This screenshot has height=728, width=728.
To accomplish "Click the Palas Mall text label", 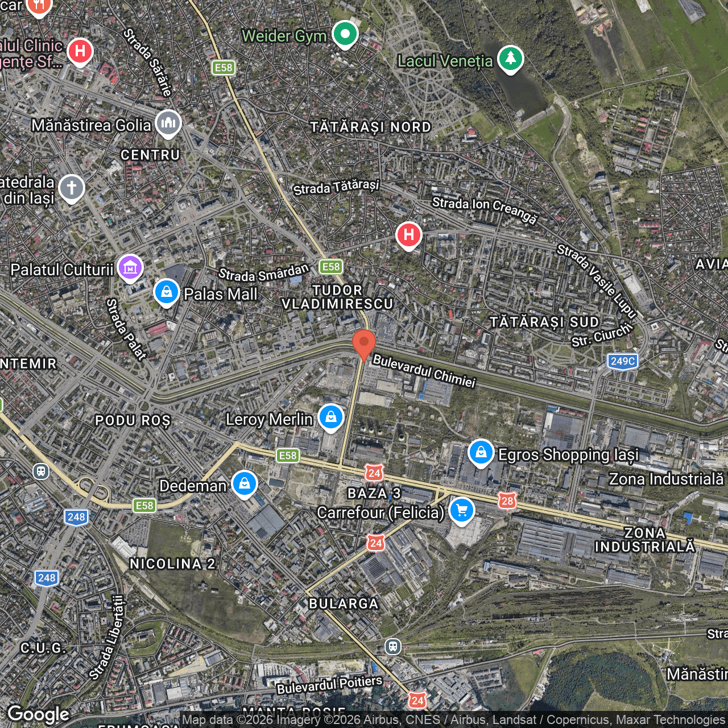I will click(x=221, y=294).
